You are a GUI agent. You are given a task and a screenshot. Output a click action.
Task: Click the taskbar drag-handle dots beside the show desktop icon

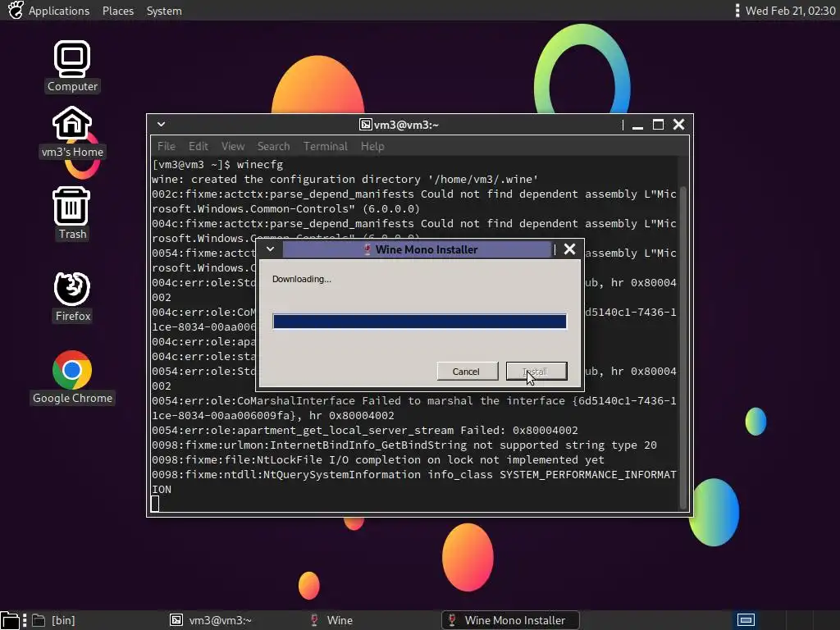tap(25, 620)
